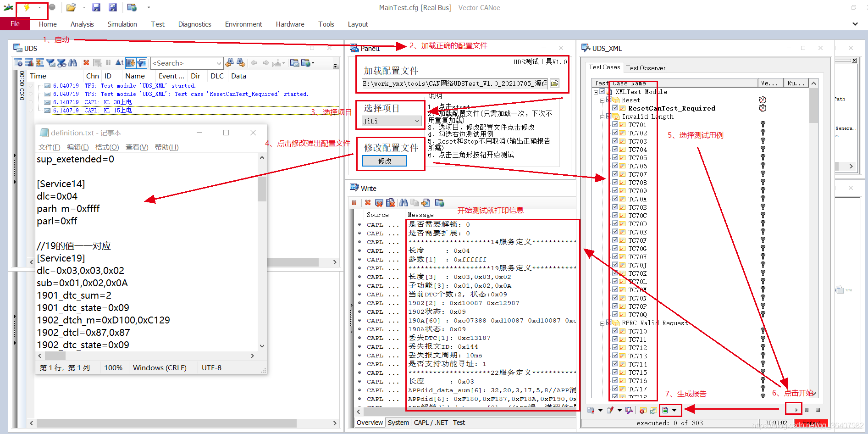
Task: Click the browse folder icon beside config file path
Action: click(554, 83)
